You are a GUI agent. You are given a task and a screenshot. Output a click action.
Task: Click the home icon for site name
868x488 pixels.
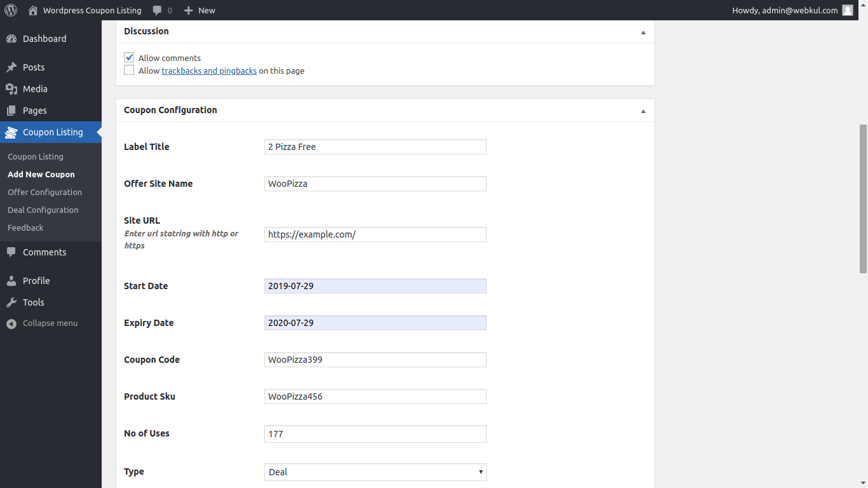[33, 10]
